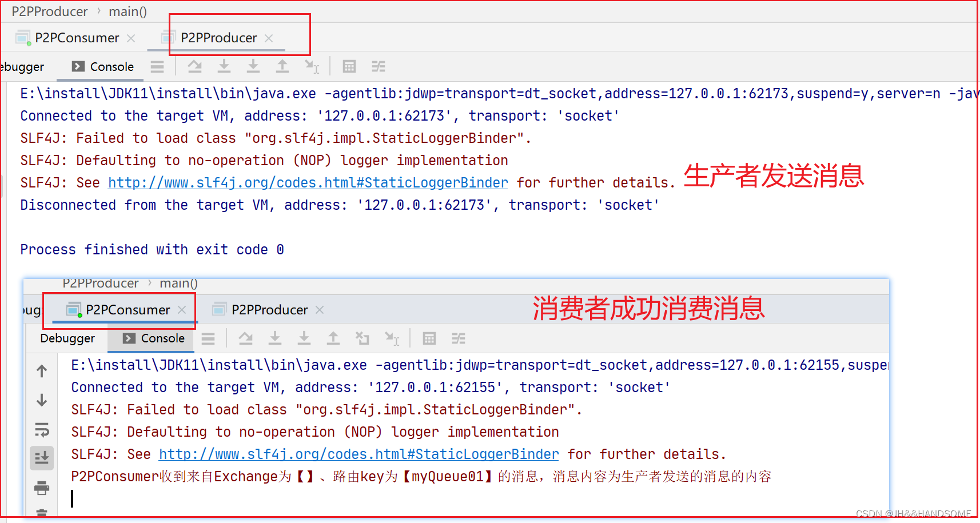The image size is (980, 523).
Task: Click 'Failed to load class' line in lower console
Action: (326, 410)
